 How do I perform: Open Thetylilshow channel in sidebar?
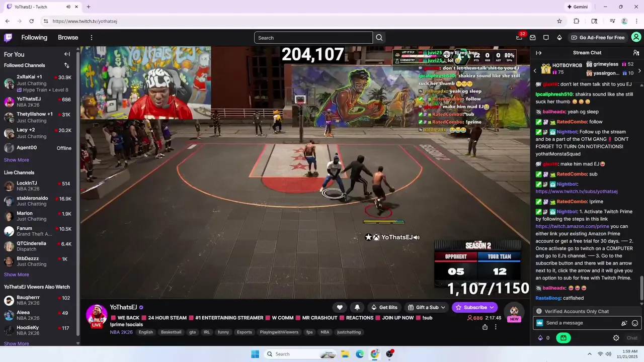pos(38,118)
